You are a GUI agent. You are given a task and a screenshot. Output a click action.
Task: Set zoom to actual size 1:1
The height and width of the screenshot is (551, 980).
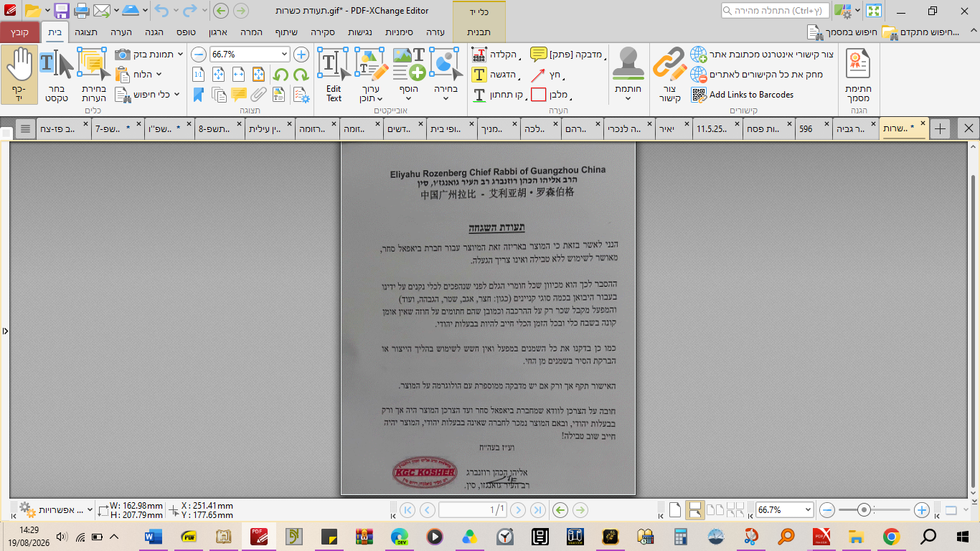[x=199, y=75]
